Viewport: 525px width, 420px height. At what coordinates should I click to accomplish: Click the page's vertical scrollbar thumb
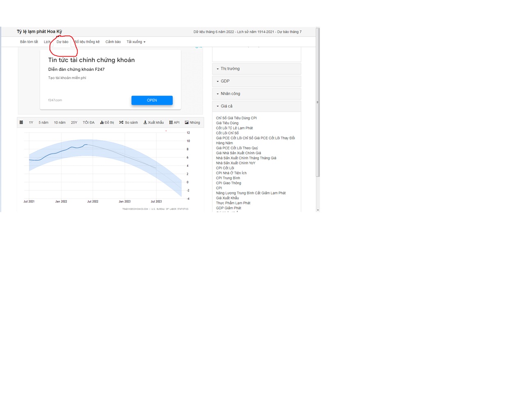pos(317,103)
